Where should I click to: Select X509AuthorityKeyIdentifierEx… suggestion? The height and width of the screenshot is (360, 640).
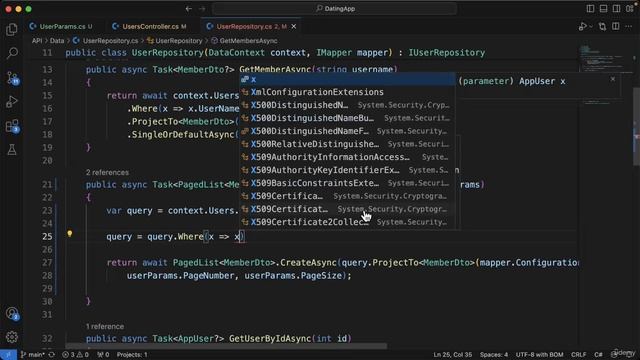tap(347, 170)
